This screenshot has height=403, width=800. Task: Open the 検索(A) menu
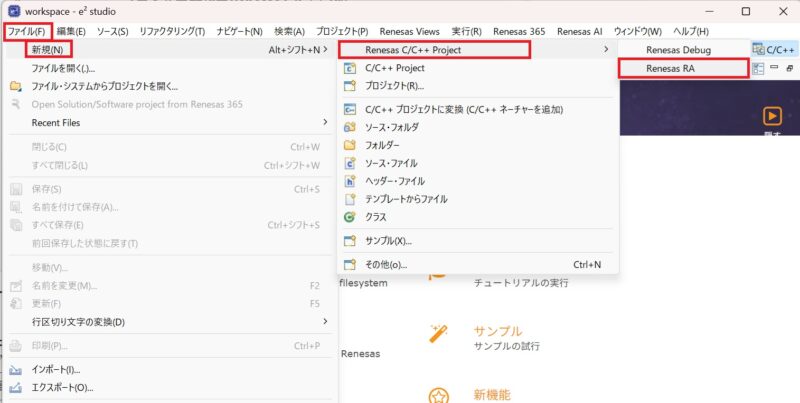click(x=289, y=32)
